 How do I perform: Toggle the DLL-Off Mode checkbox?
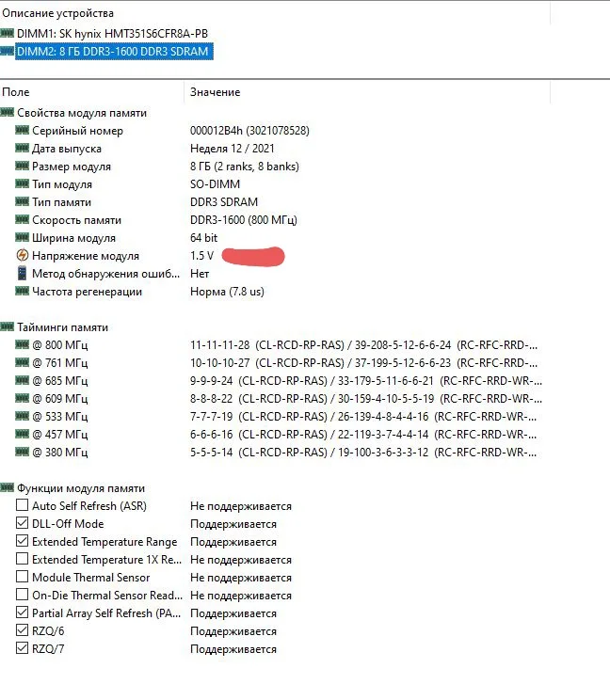(x=22, y=523)
